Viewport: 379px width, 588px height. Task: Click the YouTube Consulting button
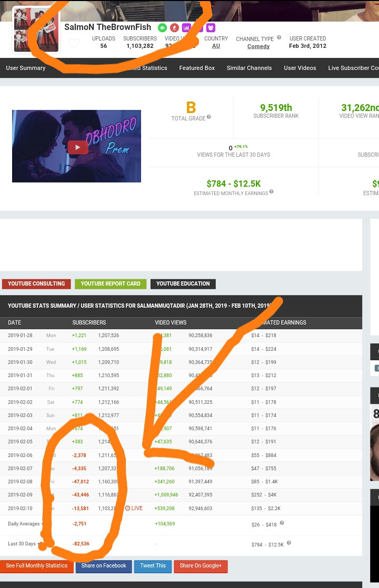(36, 284)
